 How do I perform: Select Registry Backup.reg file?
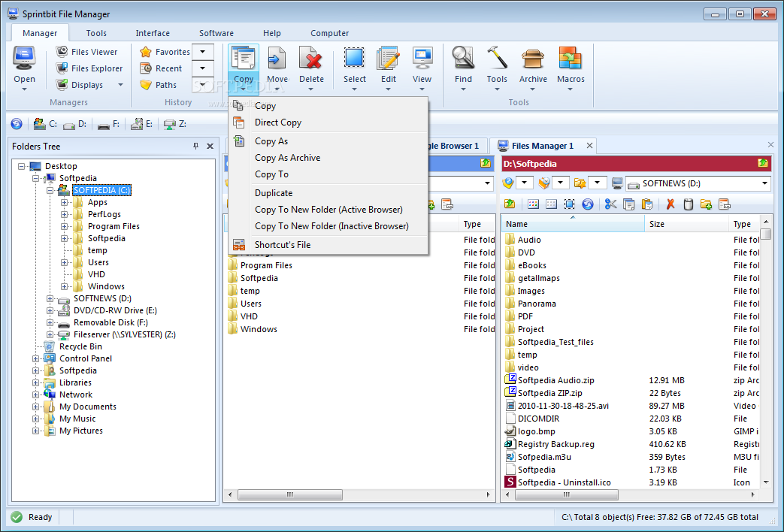pos(555,444)
